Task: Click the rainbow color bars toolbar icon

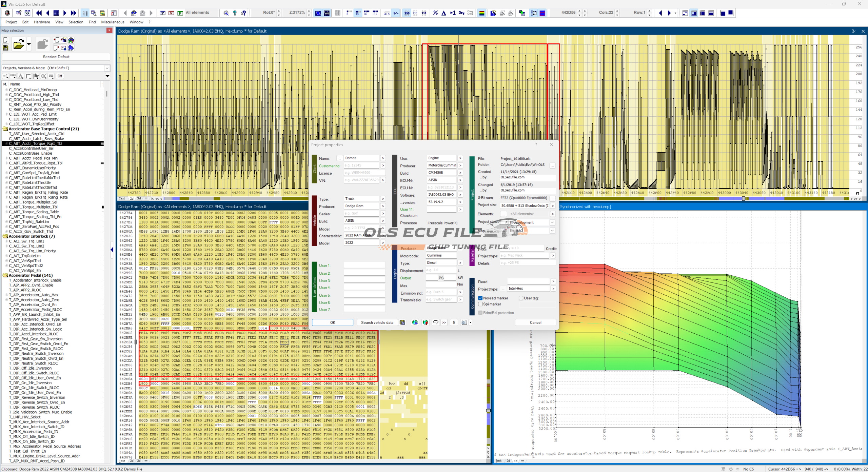Action: pyautogui.click(x=481, y=13)
